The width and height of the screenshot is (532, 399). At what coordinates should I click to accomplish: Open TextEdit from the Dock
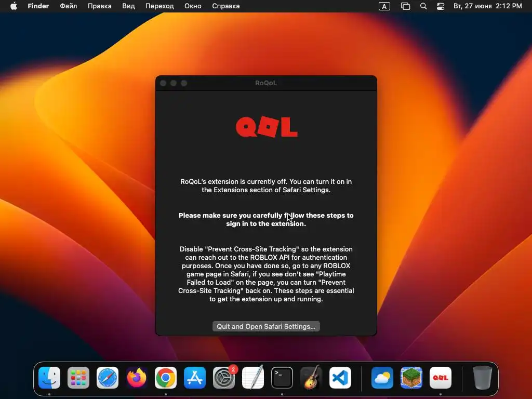coord(253,378)
